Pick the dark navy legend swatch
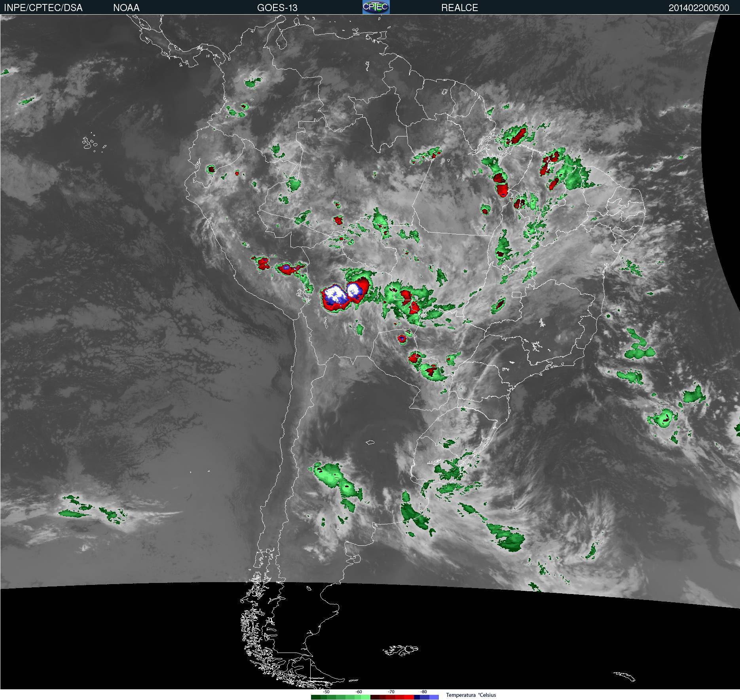This screenshot has height=700, width=740. pos(417,697)
